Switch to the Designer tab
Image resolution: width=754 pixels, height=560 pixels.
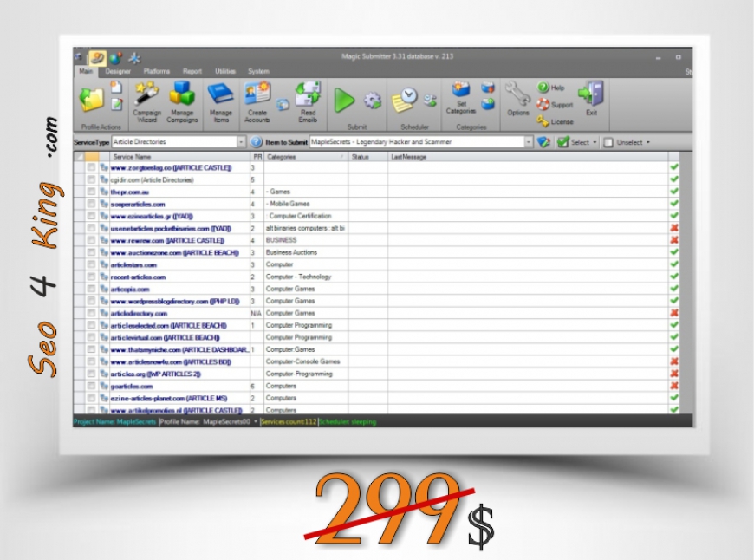pyautogui.click(x=118, y=71)
